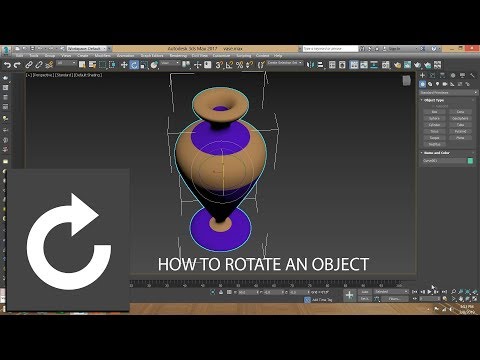Click the Mirror tool icon
The image size is (480, 360).
pos(310,65)
